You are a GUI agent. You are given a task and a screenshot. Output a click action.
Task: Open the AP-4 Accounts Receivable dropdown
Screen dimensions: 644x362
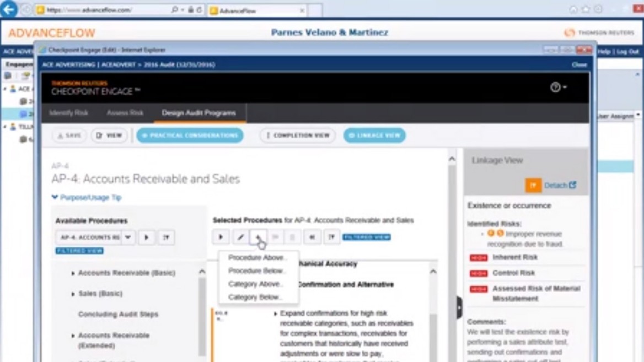[x=127, y=237]
